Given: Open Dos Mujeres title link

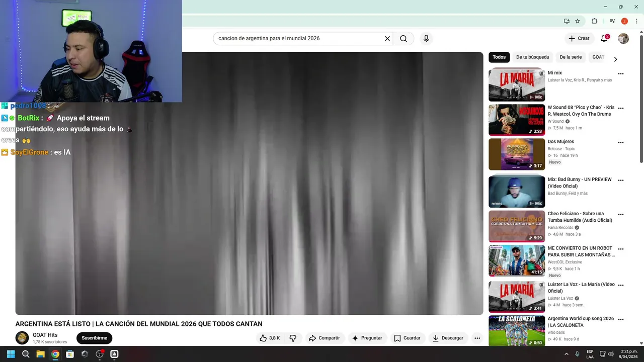Looking at the screenshot, I should tap(561, 142).
